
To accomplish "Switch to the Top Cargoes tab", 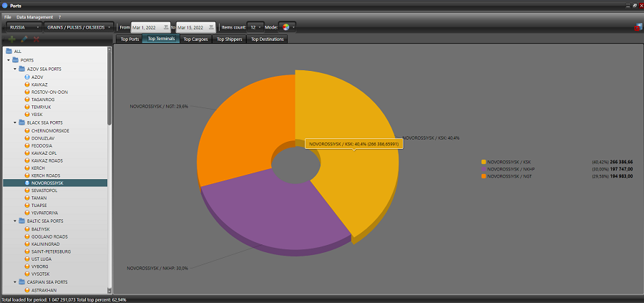I will point(196,39).
